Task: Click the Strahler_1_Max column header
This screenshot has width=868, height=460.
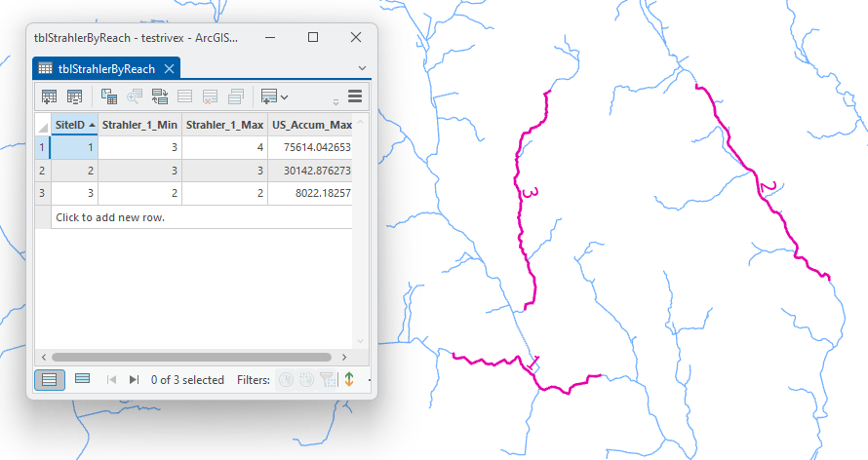Action: coord(224,125)
